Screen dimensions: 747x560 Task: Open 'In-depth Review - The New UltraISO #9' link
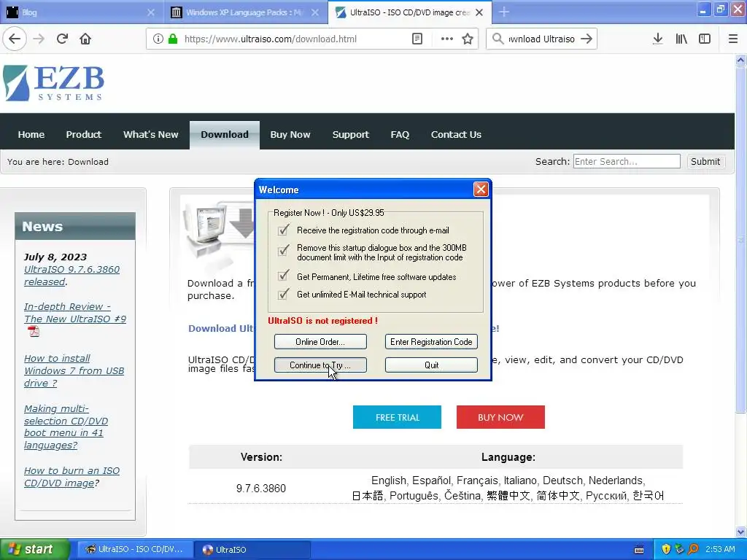tap(75, 313)
